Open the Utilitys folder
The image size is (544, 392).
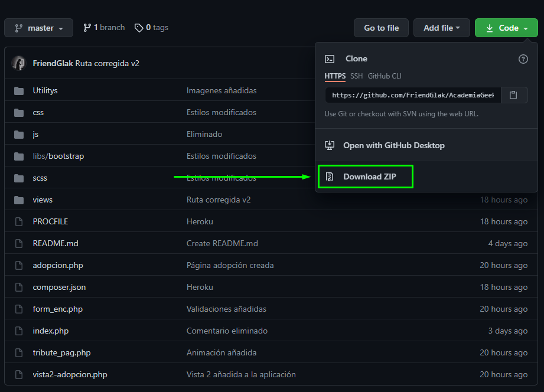pyautogui.click(x=45, y=90)
